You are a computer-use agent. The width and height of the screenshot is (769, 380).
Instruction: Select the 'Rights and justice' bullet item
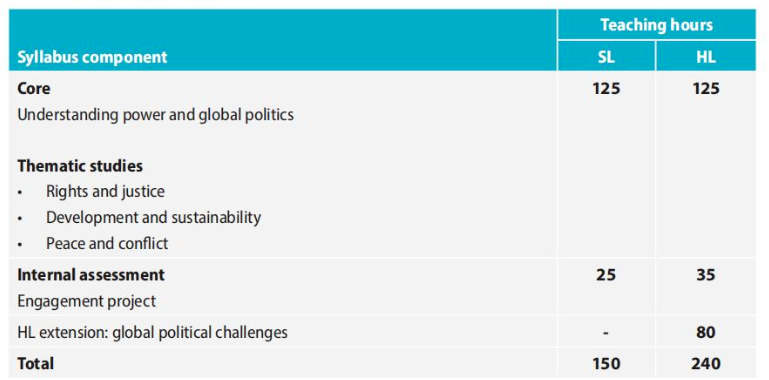tap(105, 191)
